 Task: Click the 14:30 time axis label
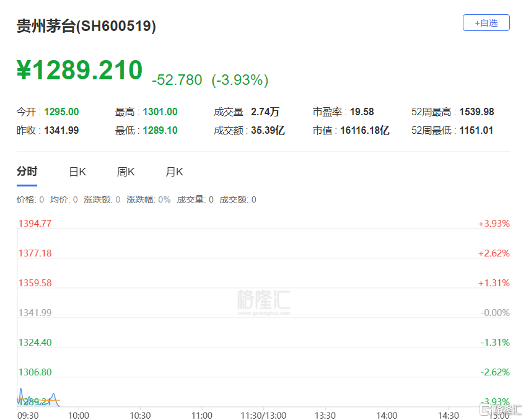(449, 416)
